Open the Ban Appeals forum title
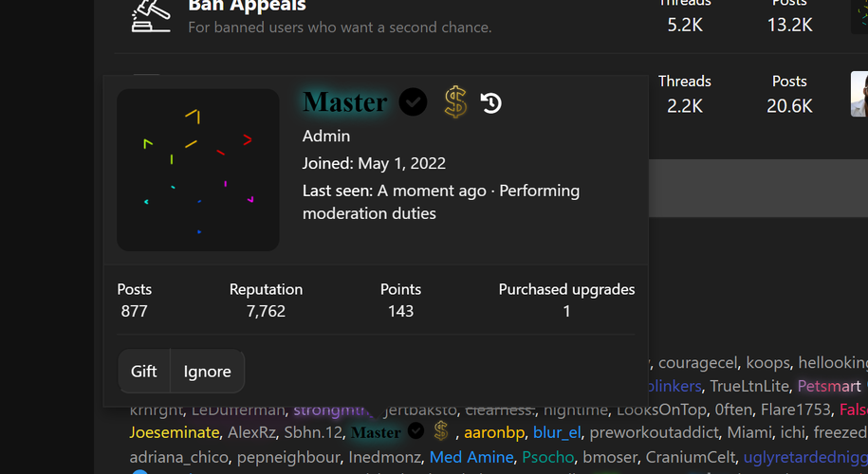868x474 pixels. point(247,6)
